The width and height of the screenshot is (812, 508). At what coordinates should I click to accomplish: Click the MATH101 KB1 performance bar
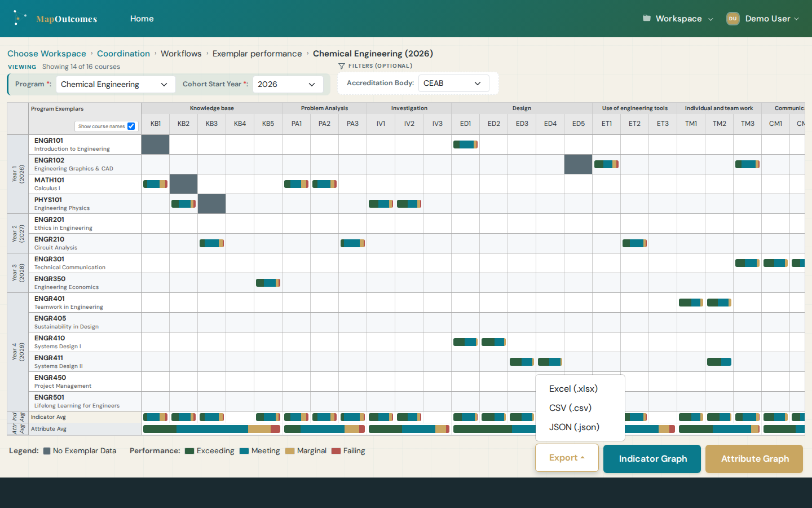click(x=155, y=184)
